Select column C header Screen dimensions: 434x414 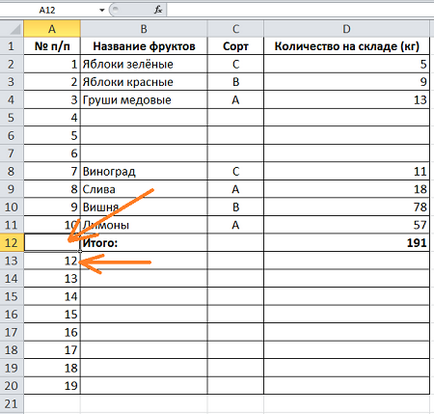(235, 29)
